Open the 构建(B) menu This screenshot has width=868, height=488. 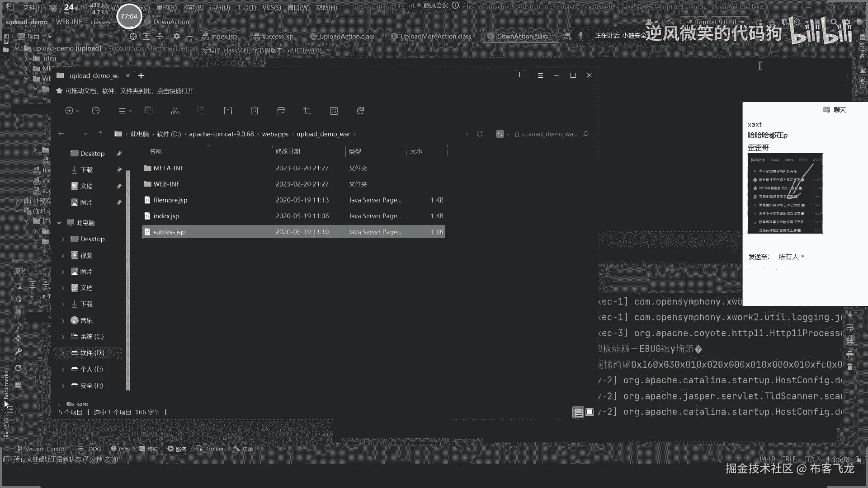tap(193, 8)
